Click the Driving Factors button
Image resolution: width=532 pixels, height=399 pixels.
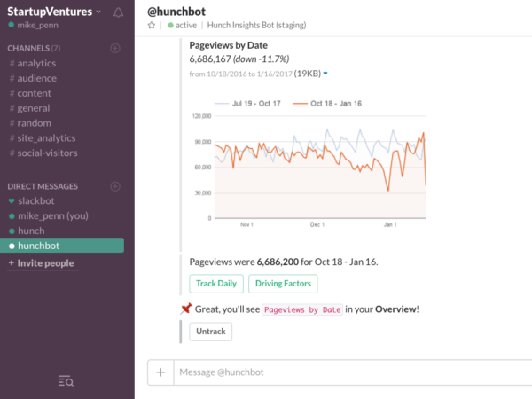pos(283,284)
